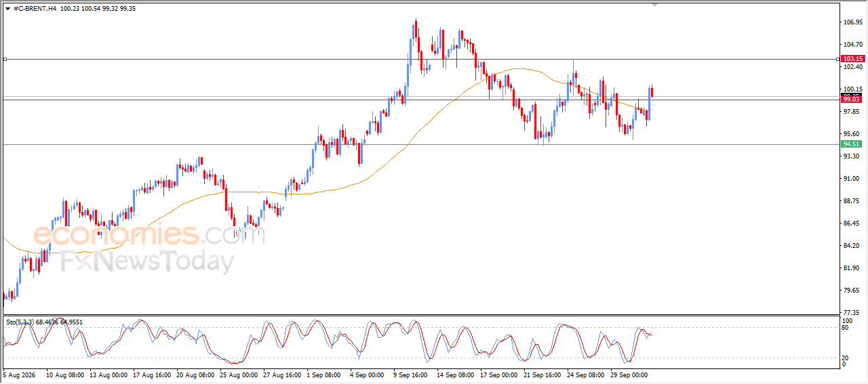
Task: Select the red 99.03 price label
Action: (851, 99)
